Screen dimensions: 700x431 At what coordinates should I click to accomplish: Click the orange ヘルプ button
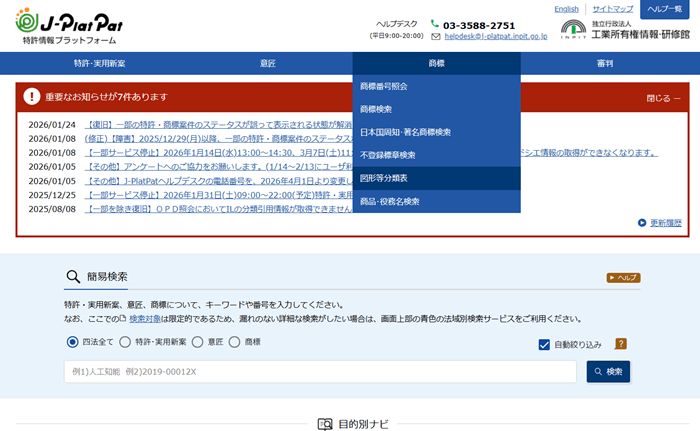623,278
